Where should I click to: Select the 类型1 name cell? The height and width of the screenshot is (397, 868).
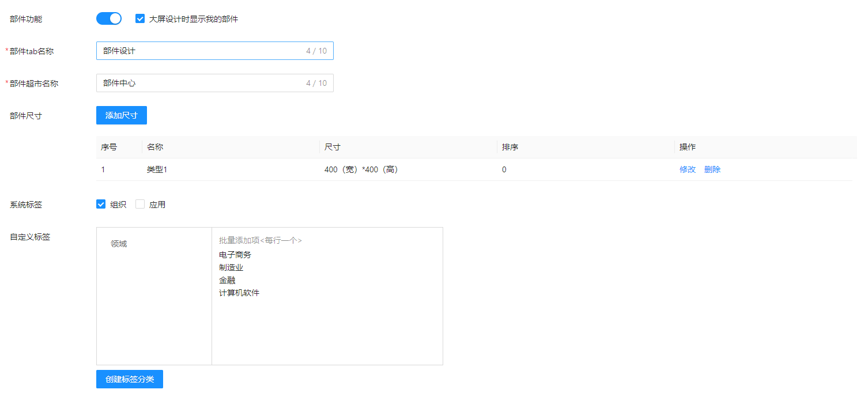coord(157,169)
